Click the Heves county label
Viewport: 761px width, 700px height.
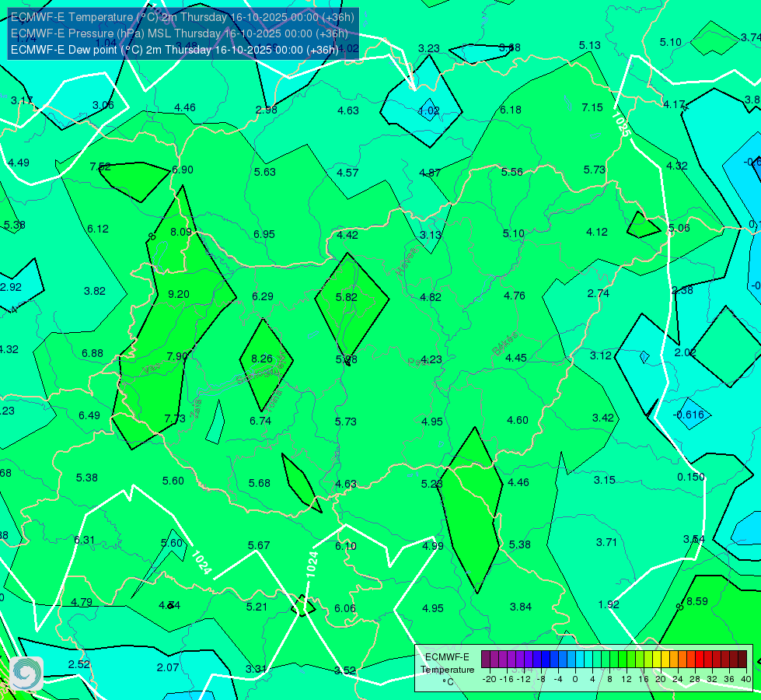(x=407, y=261)
